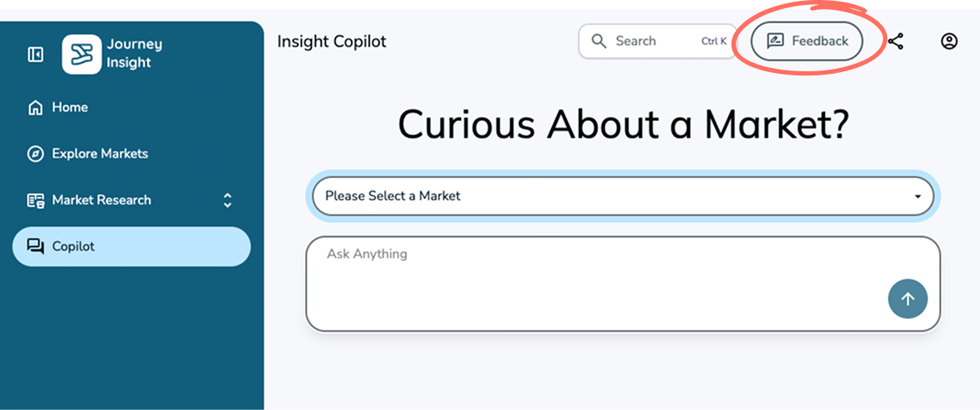Click the magnifier icon in search box

[598, 41]
